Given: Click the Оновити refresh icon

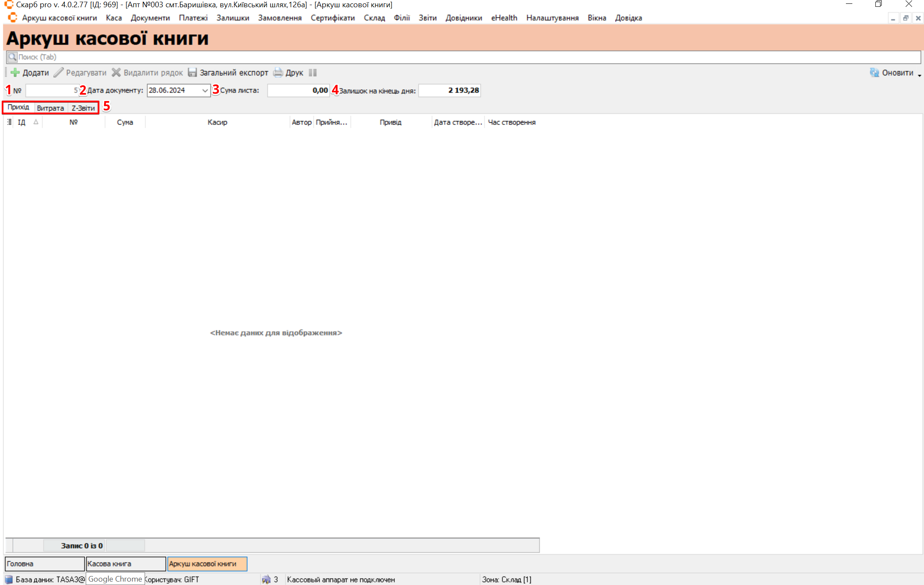Looking at the screenshot, I should (x=874, y=72).
